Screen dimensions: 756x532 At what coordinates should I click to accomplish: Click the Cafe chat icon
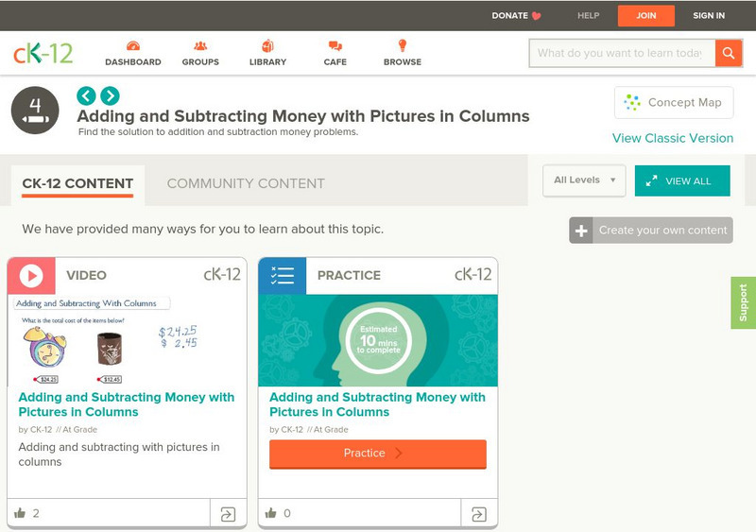coord(335,46)
